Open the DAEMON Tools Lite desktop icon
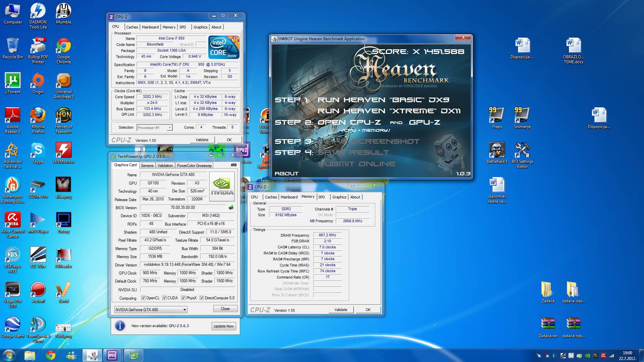The height and width of the screenshot is (362, 644). pos(38,15)
